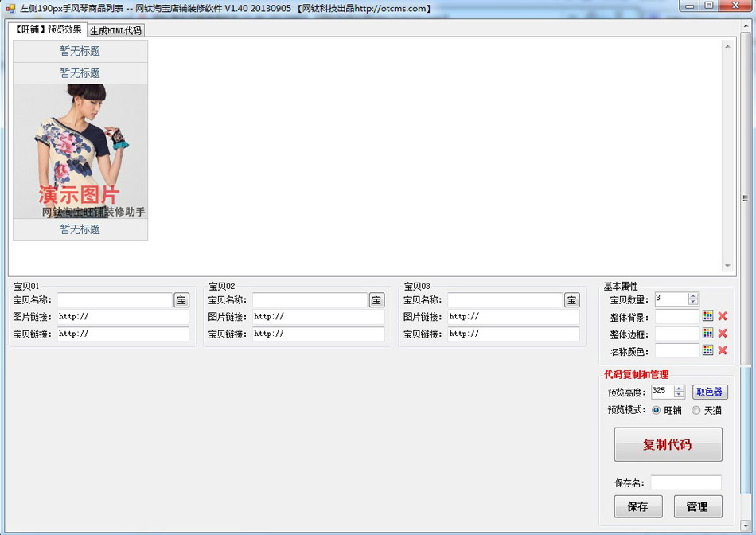Clear 名称颜色 with red X icon
This screenshot has height=535, width=756.
coord(723,350)
